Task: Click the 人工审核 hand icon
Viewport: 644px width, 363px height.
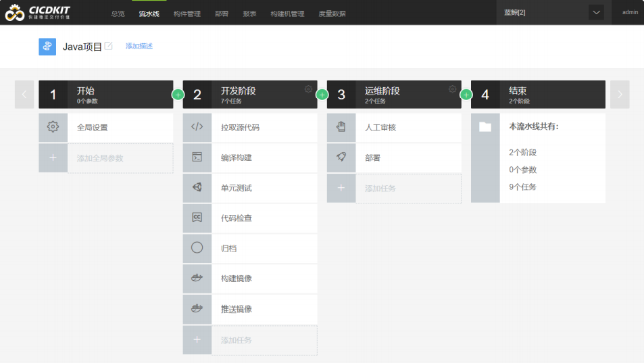Action: pos(341,127)
